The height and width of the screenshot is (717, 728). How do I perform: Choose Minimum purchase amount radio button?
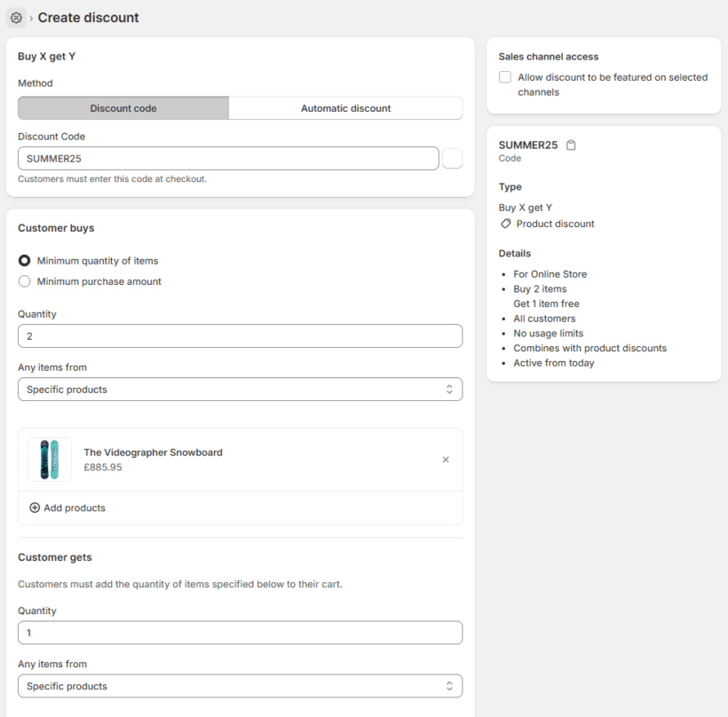[x=25, y=281]
